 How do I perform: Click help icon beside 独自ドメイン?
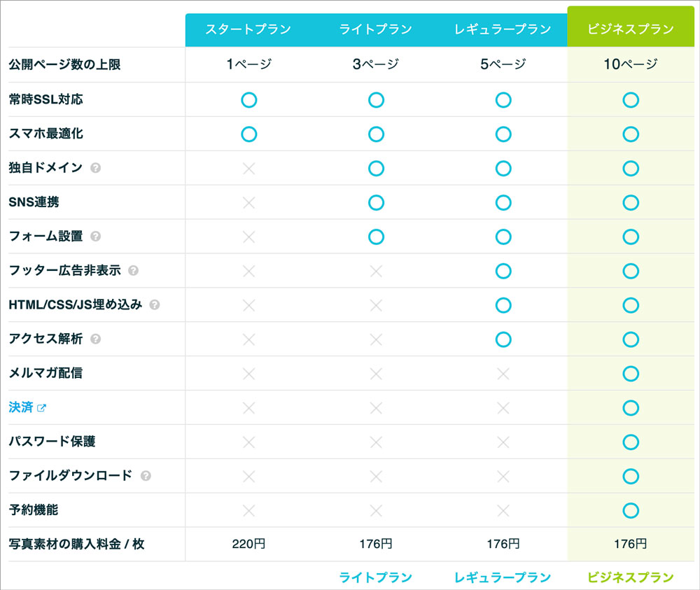coord(95,168)
